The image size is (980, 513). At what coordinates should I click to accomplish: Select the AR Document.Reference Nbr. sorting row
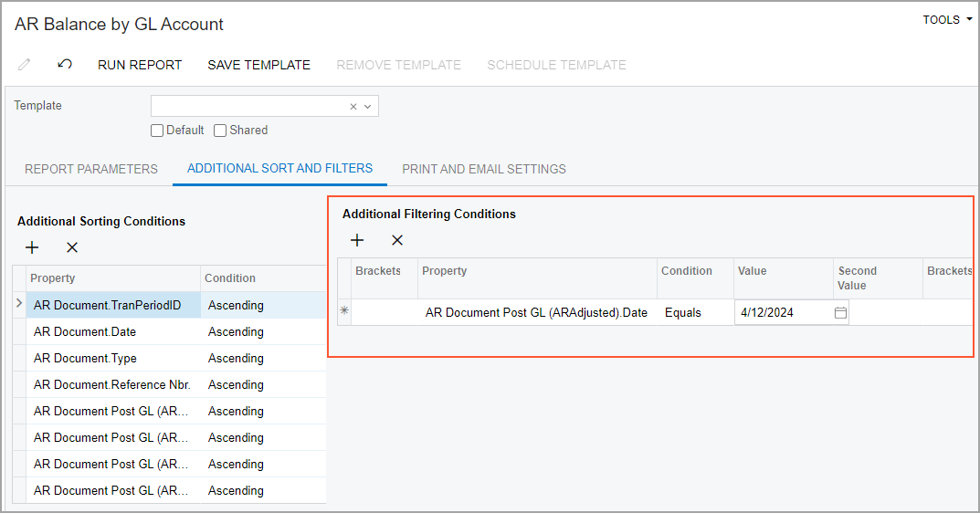click(x=111, y=384)
